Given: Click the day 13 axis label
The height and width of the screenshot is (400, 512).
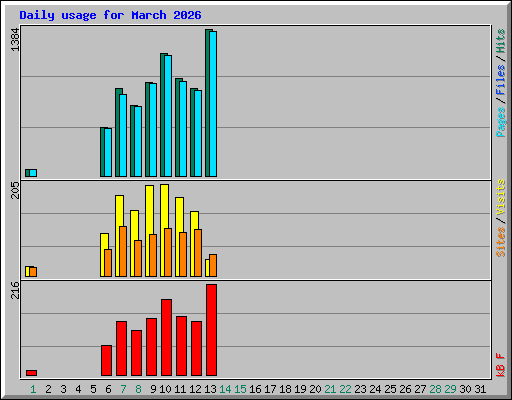Looking at the screenshot, I should 210,389.
